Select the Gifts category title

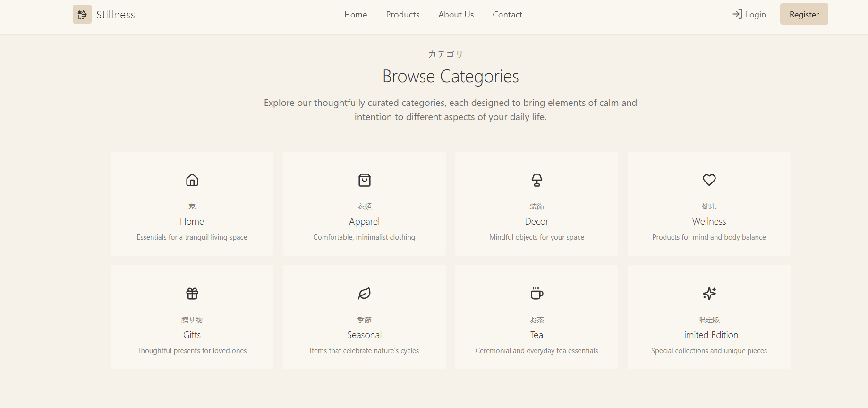point(192,335)
